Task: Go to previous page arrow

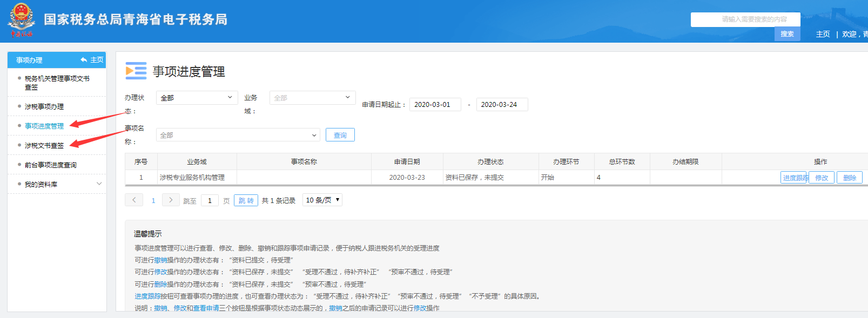Action: click(134, 200)
